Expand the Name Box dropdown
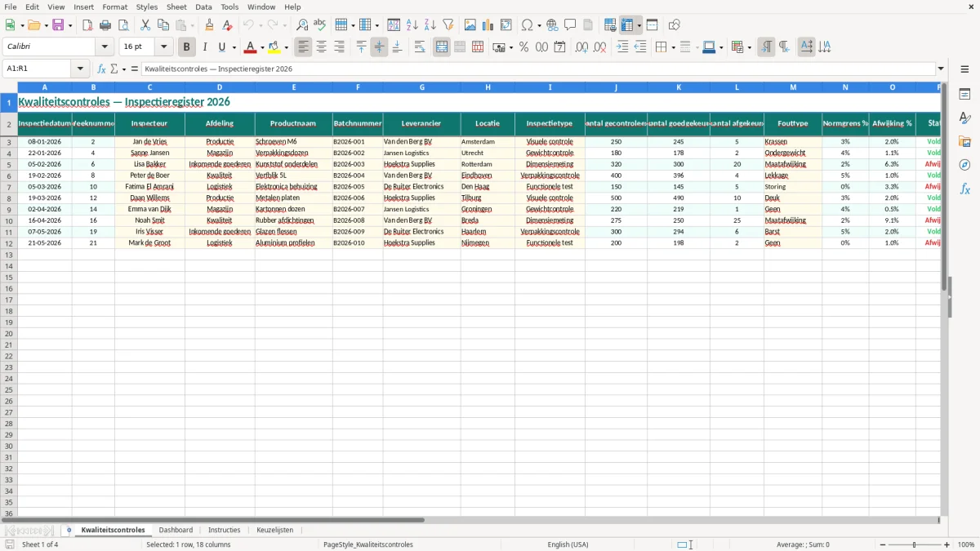980x551 pixels. point(80,69)
